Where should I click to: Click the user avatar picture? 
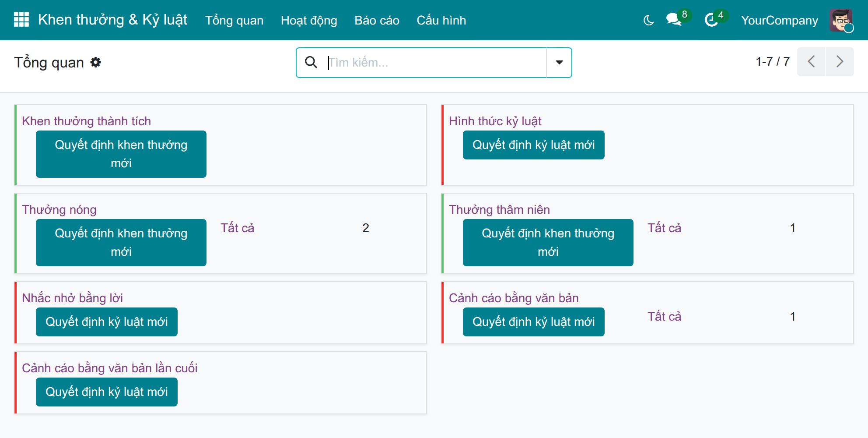pos(841,20)
